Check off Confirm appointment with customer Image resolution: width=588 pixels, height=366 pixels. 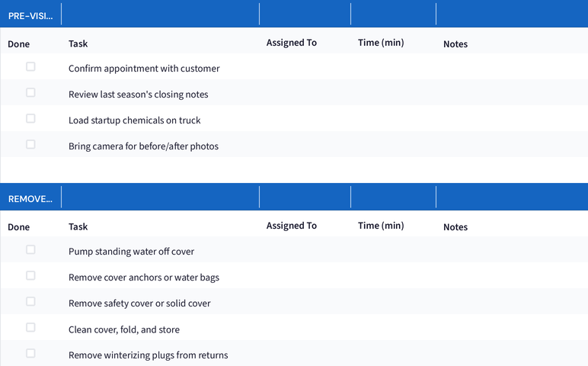(x=30, y=67)
